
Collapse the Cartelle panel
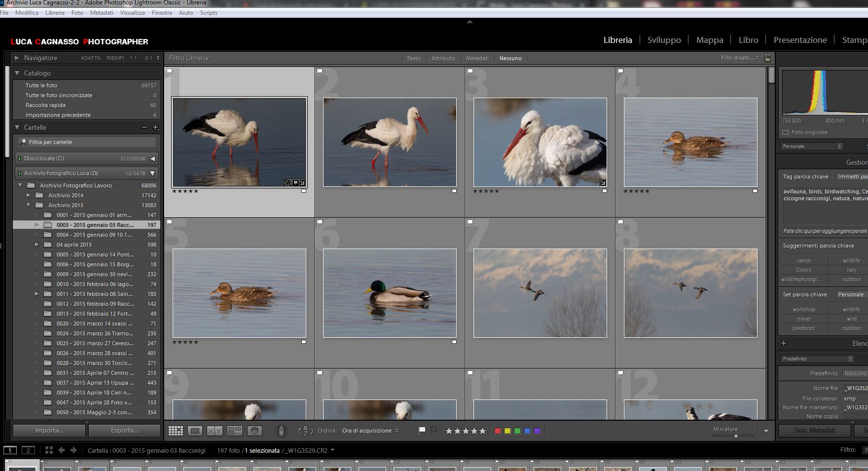tap(17, 127)
